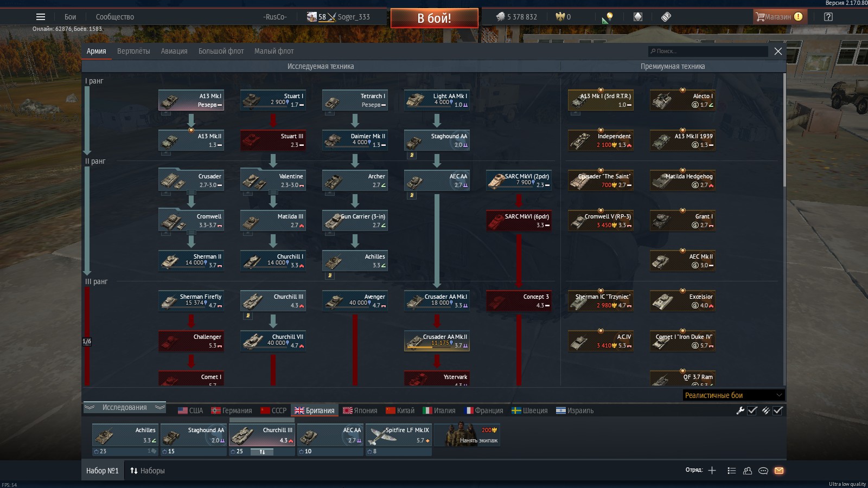Screen dimensions: 868x488
Task: Select the Набор №1 preset tab
Action: (x=103, y=471)
